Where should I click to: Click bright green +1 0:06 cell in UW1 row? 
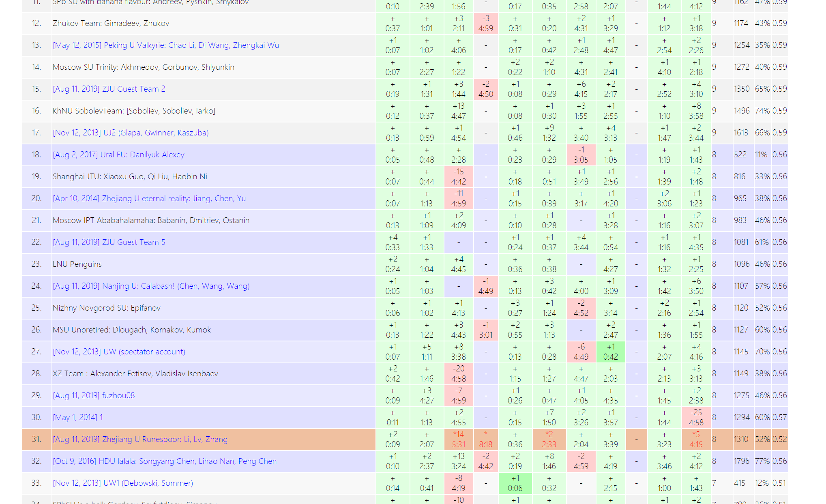tap(515, 483)
